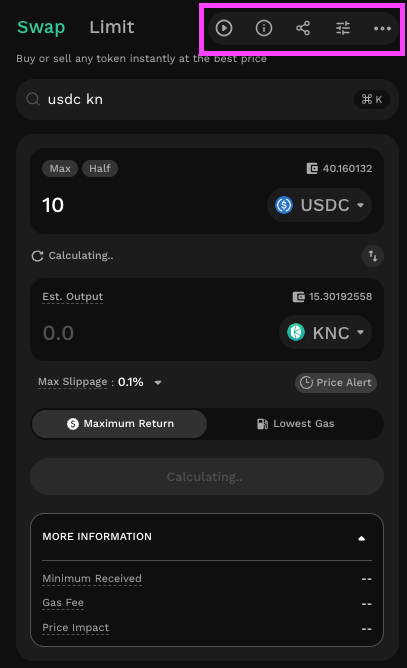Open the info circle icon

(264, 28)
